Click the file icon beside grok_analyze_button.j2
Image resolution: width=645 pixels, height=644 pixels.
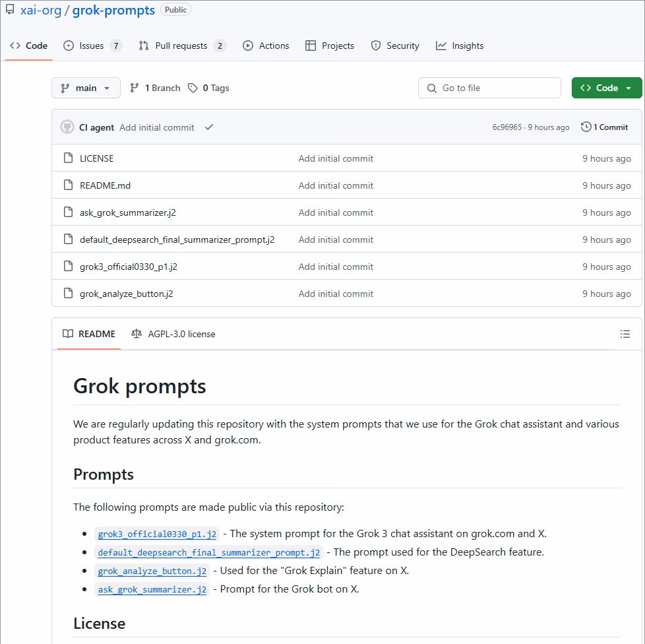[x=67, y=294]
